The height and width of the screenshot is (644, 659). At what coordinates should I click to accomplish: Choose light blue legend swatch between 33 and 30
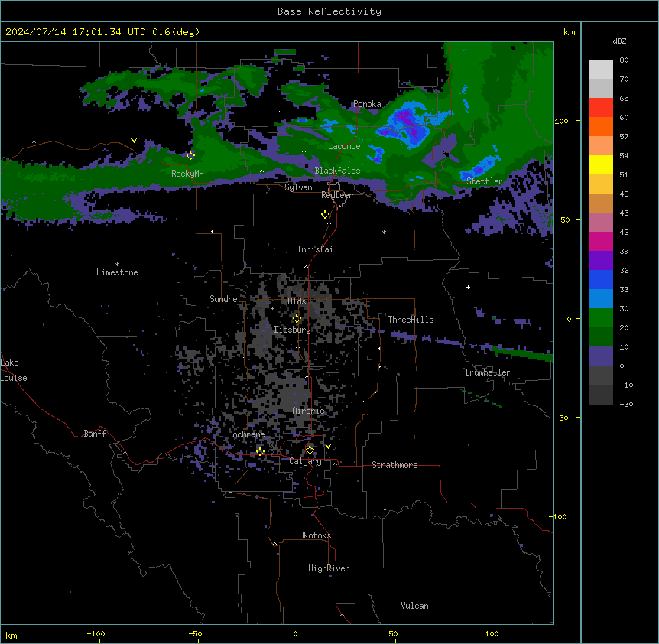[601, 298]
